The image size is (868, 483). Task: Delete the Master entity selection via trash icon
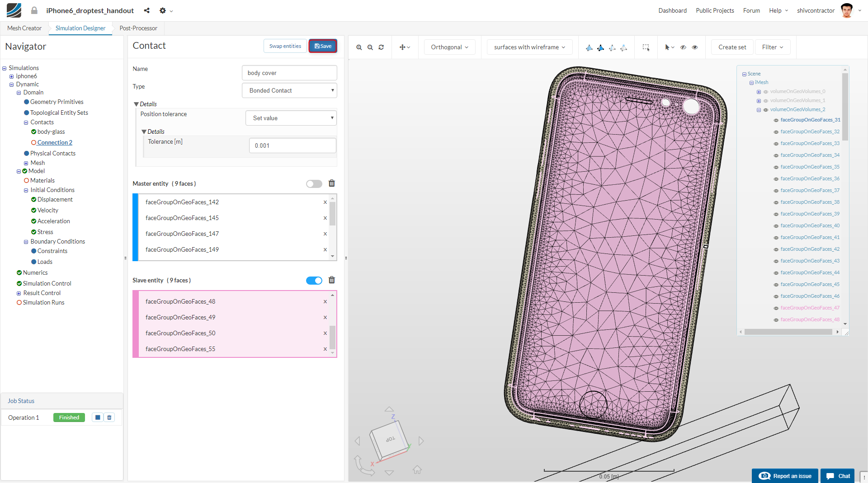pyautogui.click(x=332, y=183)
